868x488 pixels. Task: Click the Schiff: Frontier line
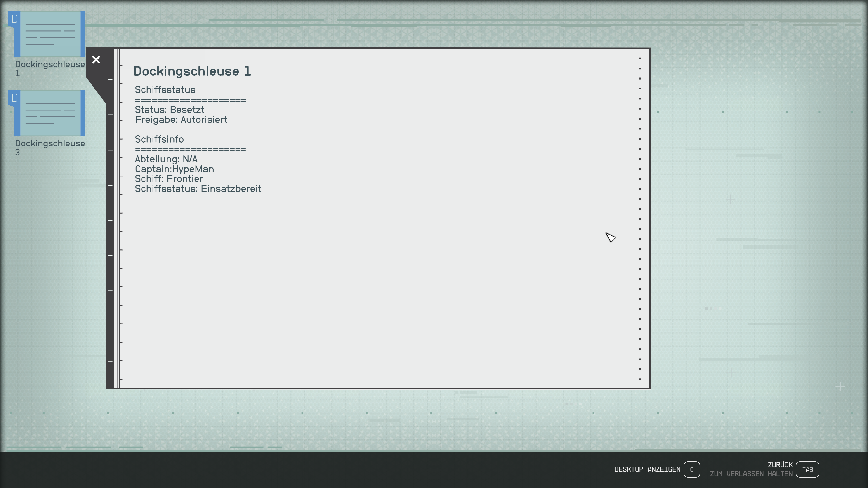click(169, 179)
